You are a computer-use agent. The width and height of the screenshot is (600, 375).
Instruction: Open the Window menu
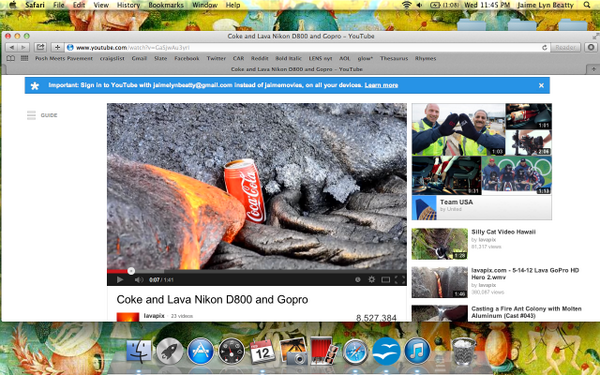click(205, 5)
